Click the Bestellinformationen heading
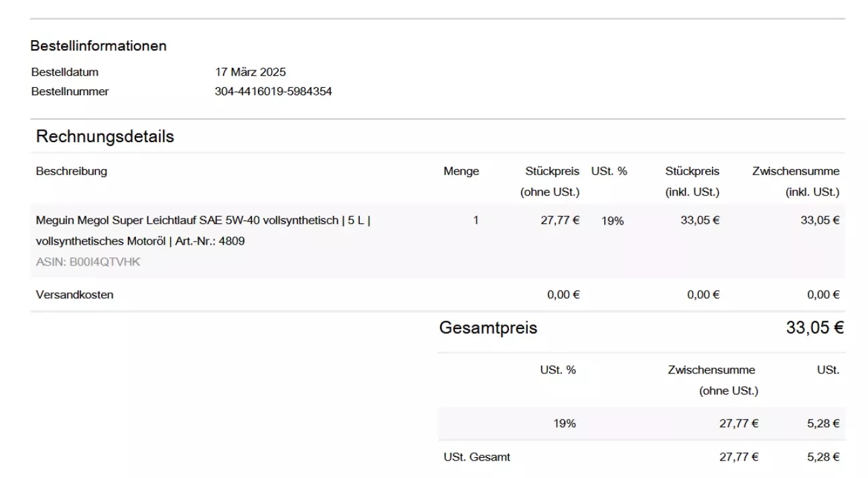The image size is (868, 478). (98, 46)
